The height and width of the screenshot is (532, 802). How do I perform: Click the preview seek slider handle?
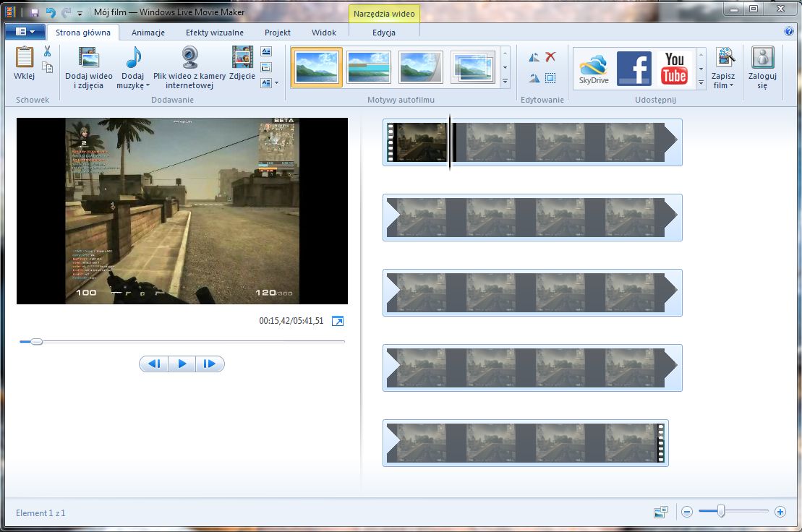tap(36, 341)
